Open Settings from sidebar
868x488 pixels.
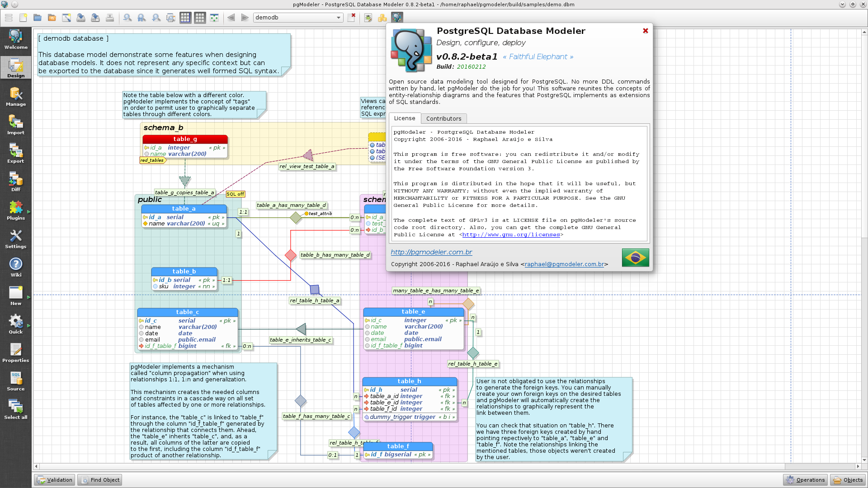(x=16, y=239)
